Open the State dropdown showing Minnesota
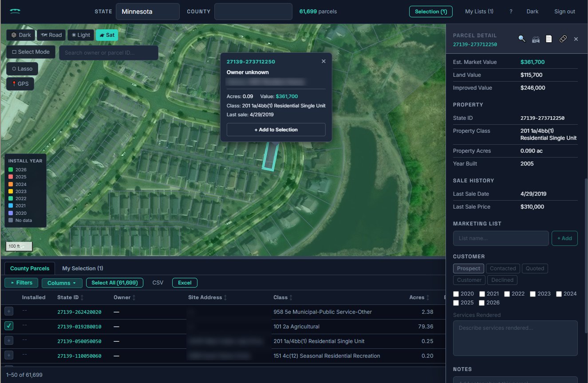Image resolution: width=588 pixels, height=383 pixels. 148,12
